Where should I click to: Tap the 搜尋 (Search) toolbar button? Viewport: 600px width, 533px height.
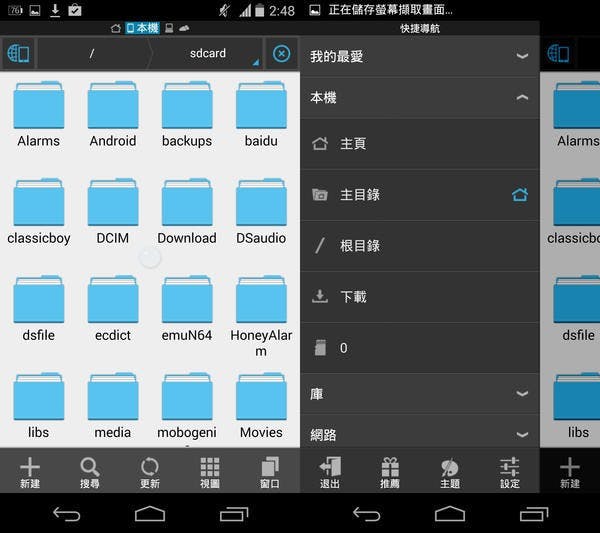90,473
